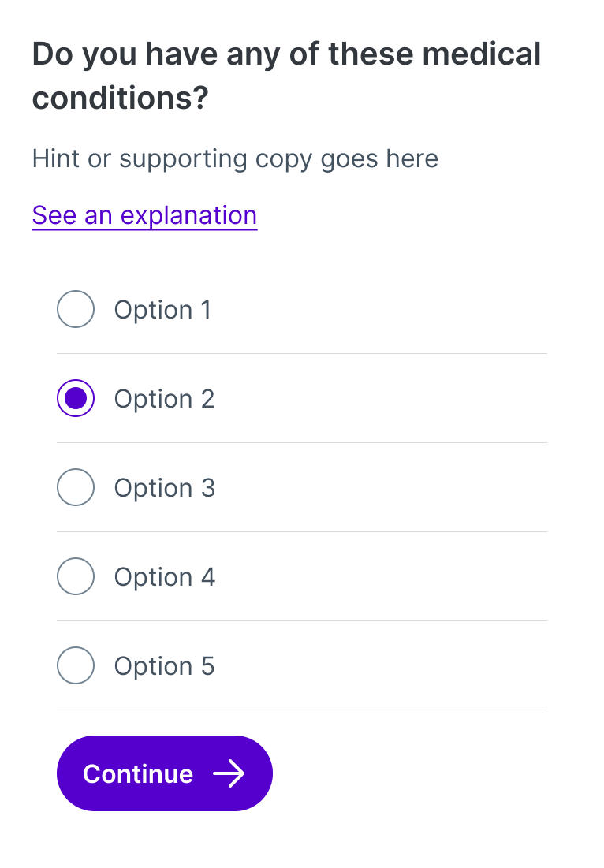The image size is (604, 868).
Task: Click the filled purple dot of Option 2
Action: tap(75, 398)
